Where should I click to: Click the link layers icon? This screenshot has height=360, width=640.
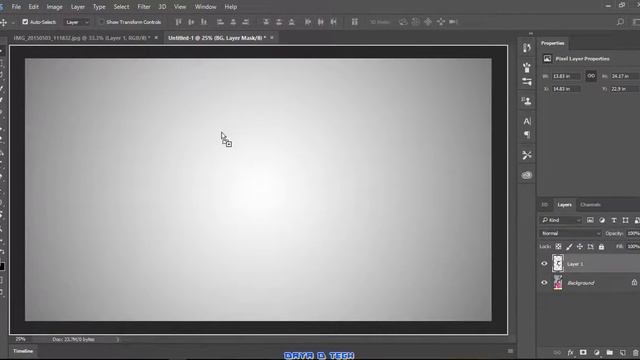[557, 353]
